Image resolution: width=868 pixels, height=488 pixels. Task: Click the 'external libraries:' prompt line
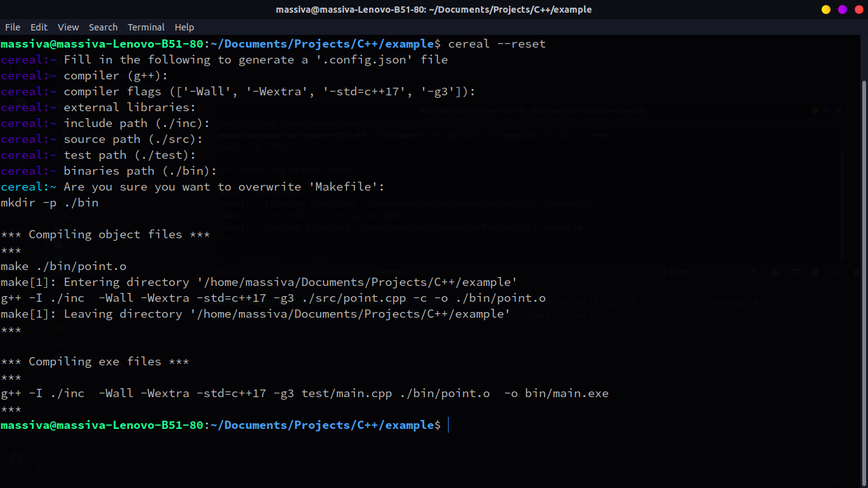pos(98,107)
